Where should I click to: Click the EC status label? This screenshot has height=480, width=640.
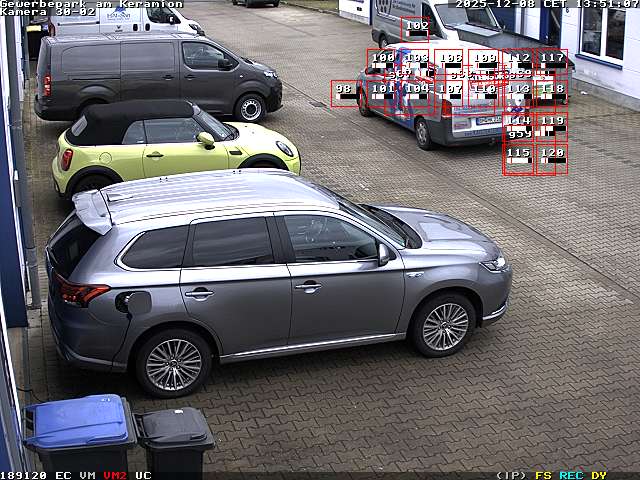click(x=63, y=475)
